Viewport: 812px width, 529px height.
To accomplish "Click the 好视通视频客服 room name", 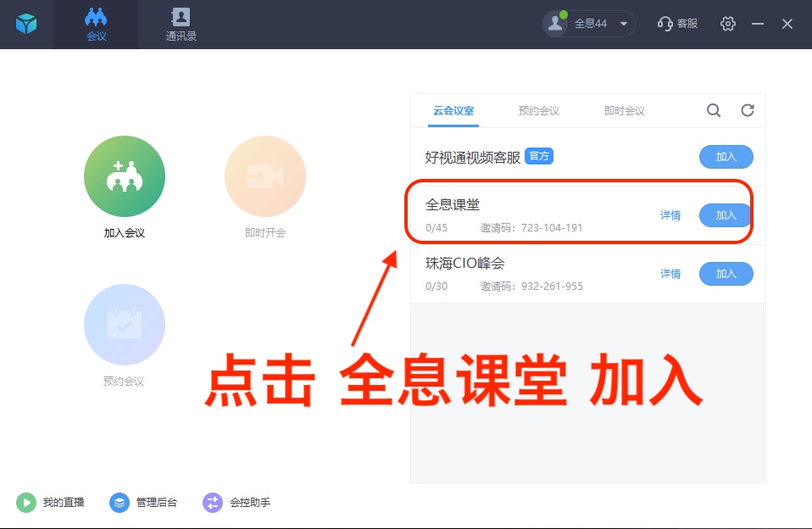I will 473,158.
